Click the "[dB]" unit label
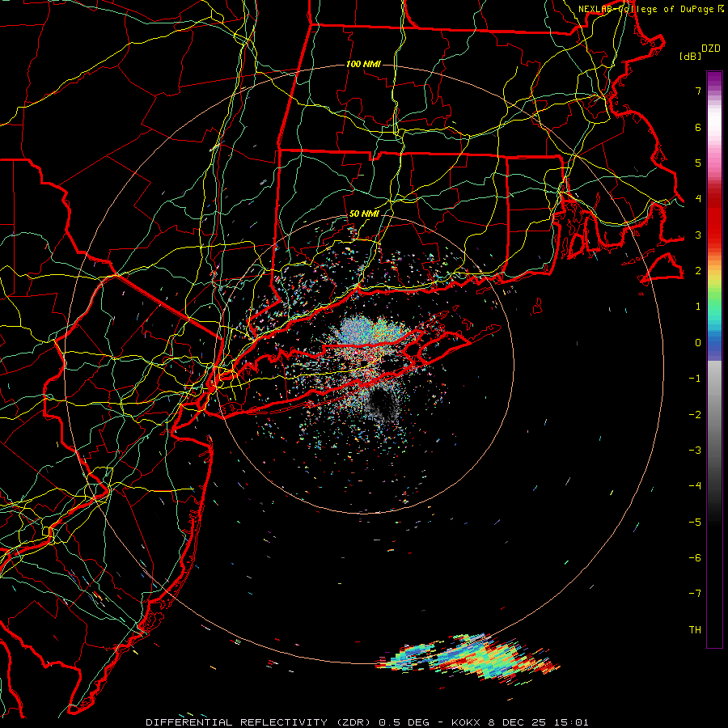Image resolution: width=728 pixels, height=728 pixels. [x=690, y=56]
